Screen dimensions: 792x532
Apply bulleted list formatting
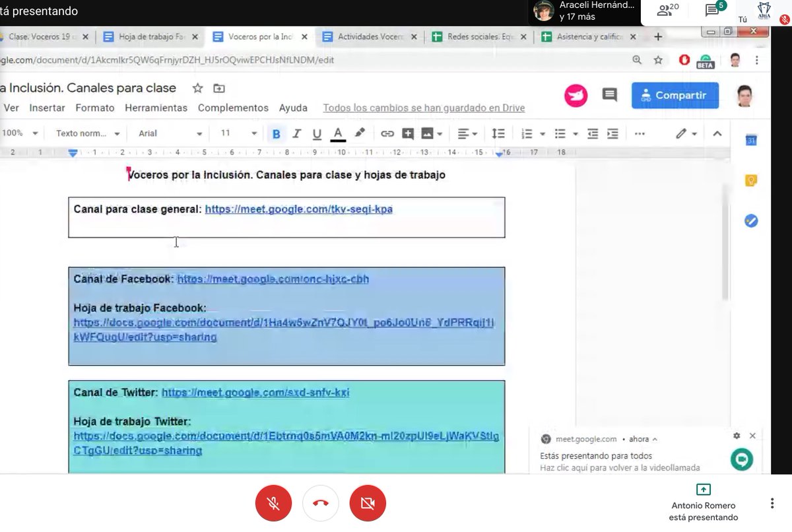(560, 133)
